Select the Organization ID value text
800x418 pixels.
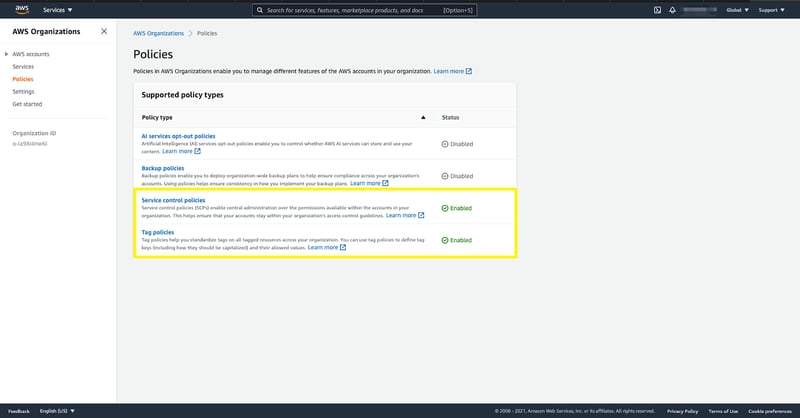click(30, 144)
